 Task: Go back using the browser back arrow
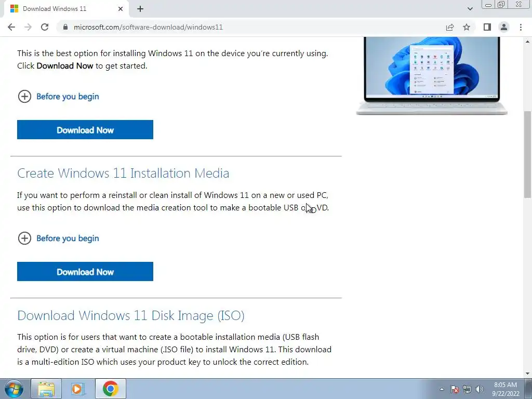point(11,27)
